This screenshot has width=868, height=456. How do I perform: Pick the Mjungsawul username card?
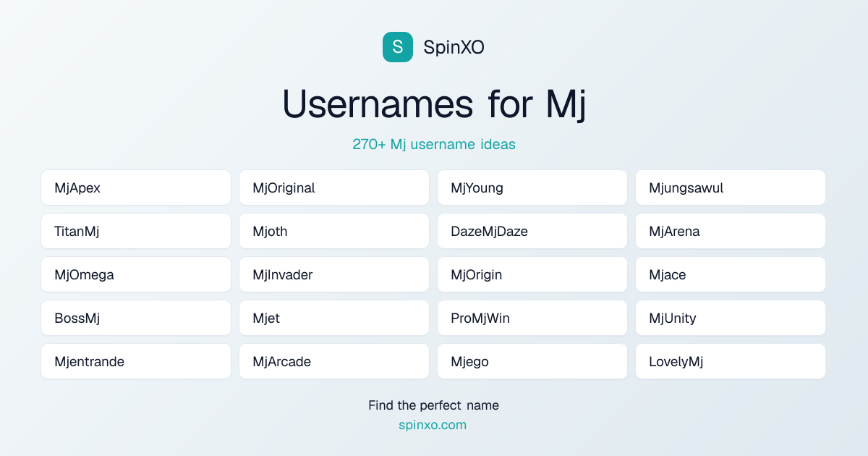point(731,187)
